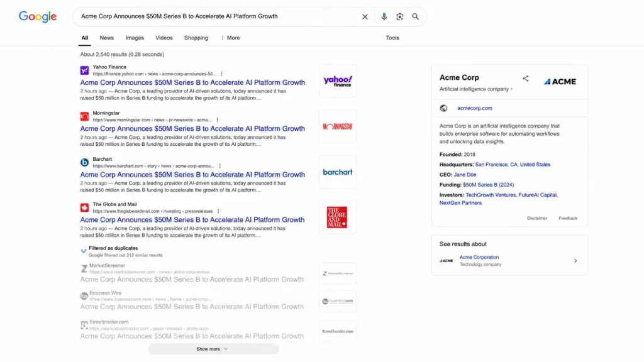Open The Globe and Mail result headline
The height and width of the screenshot is (362, 644).
pyautogui.click(x=192, y=219)
